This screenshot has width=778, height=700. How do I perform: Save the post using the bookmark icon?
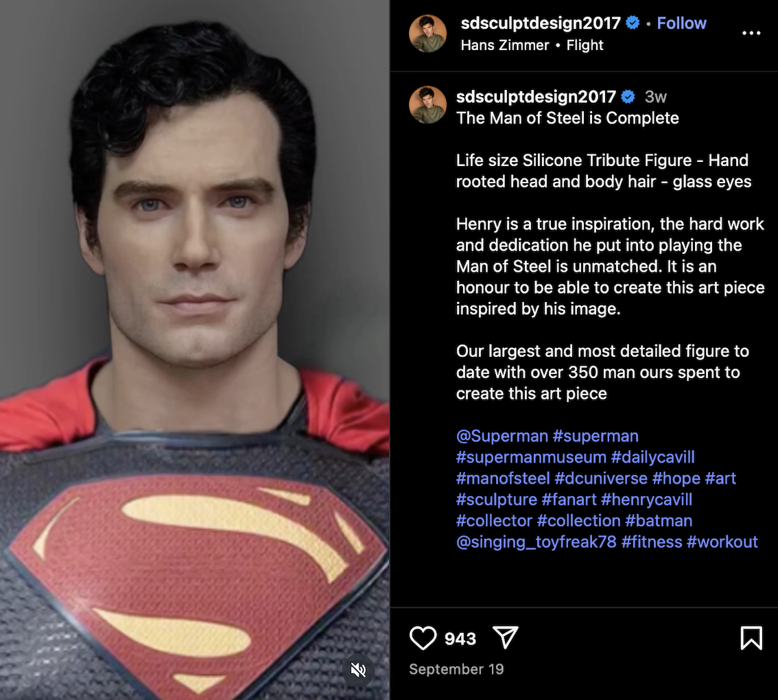pyautogui.click(x=752, y=638)
